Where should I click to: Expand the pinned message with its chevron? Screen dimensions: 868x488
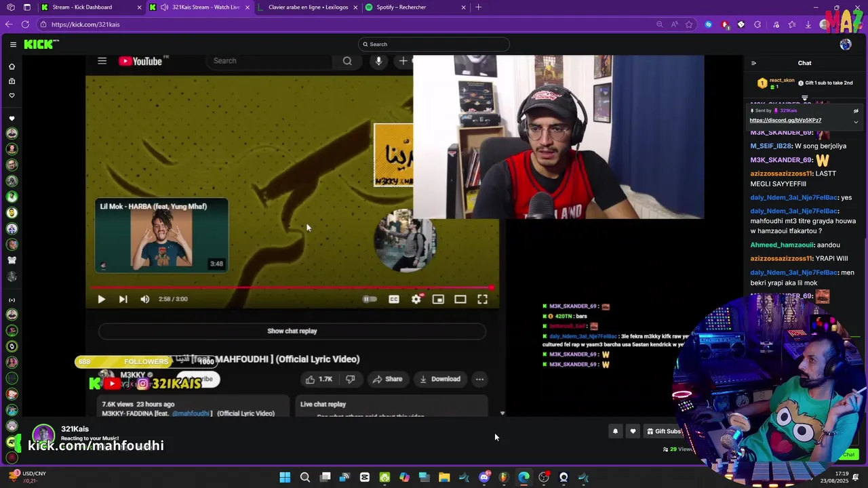(856, 122)
